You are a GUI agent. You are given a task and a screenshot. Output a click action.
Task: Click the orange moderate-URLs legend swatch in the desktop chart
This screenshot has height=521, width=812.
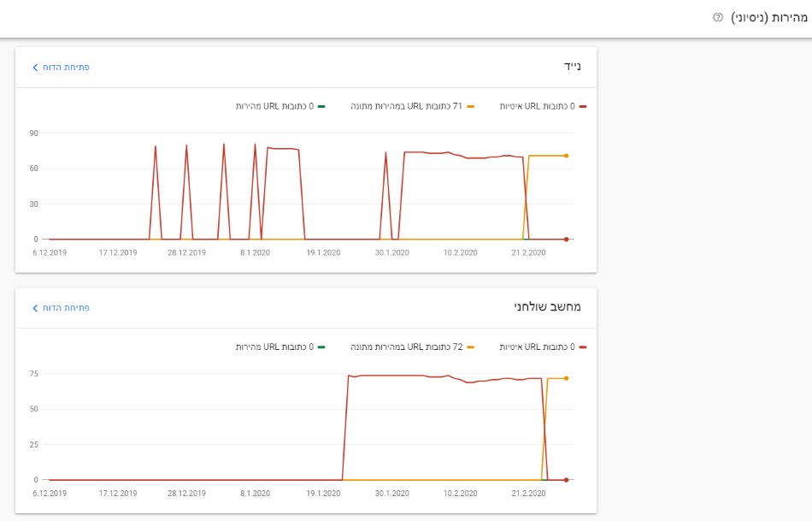pos(470,346)
